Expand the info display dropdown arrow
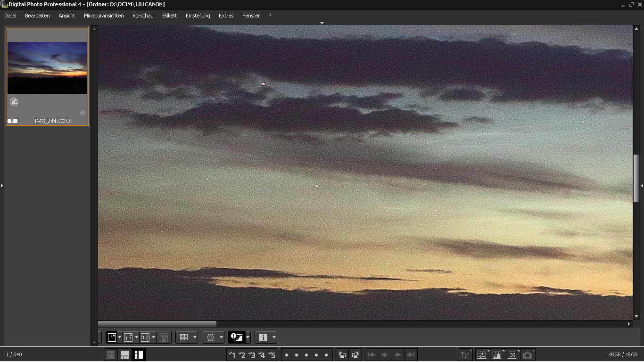The image size is (644, 362). pos(274,337)
